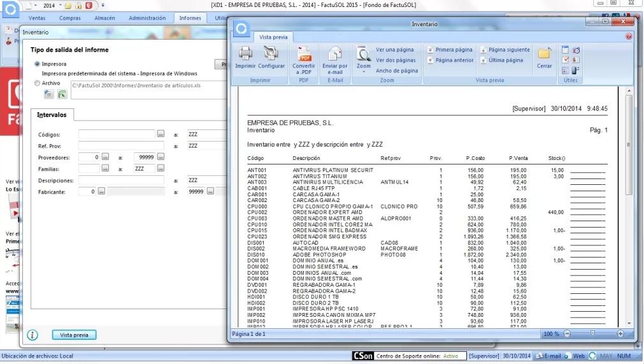Viewport: 644px width, 364px height.
Task: Send report via Enviar por e-mail
Action: (334, 61)
